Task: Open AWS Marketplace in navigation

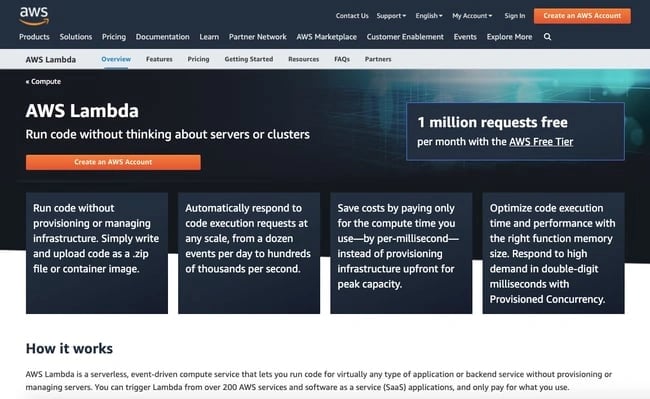Action: point(326,37)
